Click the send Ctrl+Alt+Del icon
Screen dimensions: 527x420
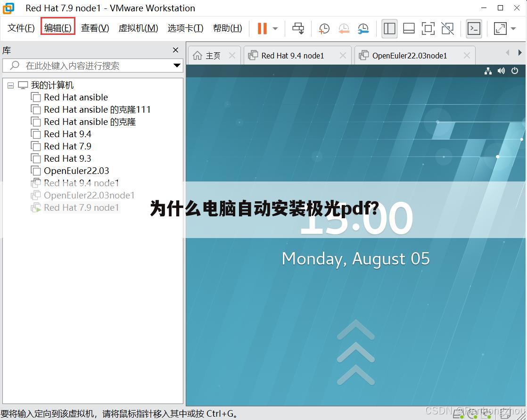(x=298, y=28)
